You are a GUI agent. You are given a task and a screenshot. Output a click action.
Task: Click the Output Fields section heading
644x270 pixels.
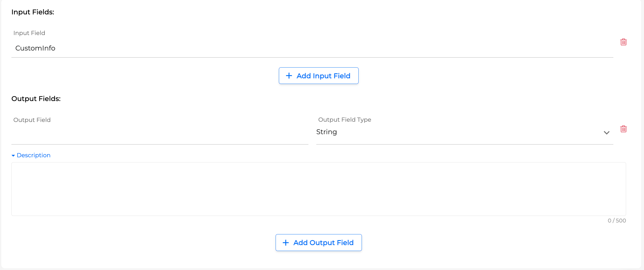[36, 99]
